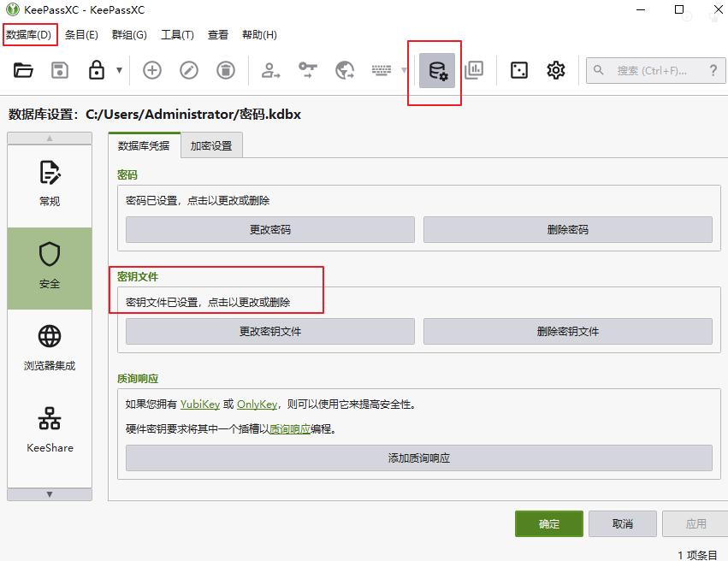
Task: Click 删除密码 button
Action: (568, 230)
